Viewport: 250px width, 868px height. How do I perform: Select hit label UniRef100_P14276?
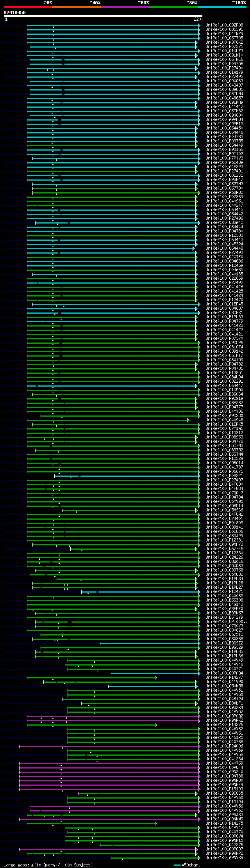click(224, 725)
